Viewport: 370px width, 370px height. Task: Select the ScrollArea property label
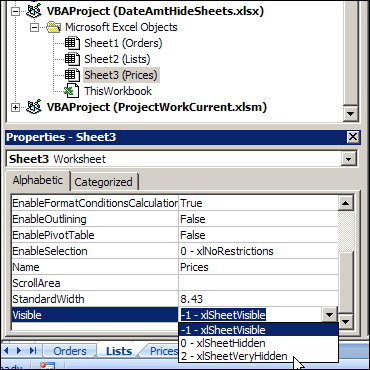[x=95, y=283]
